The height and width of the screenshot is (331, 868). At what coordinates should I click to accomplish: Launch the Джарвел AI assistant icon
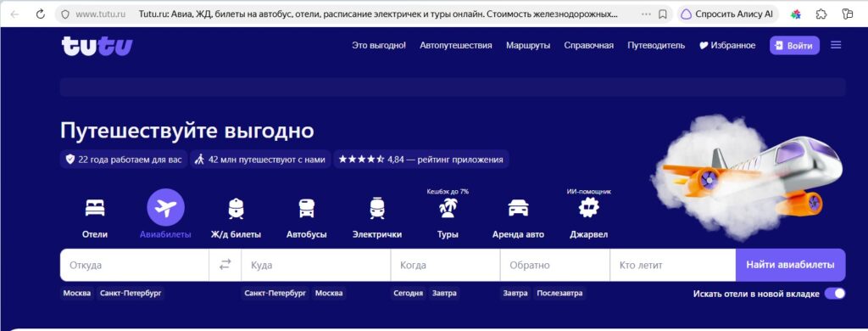point(588,208)
